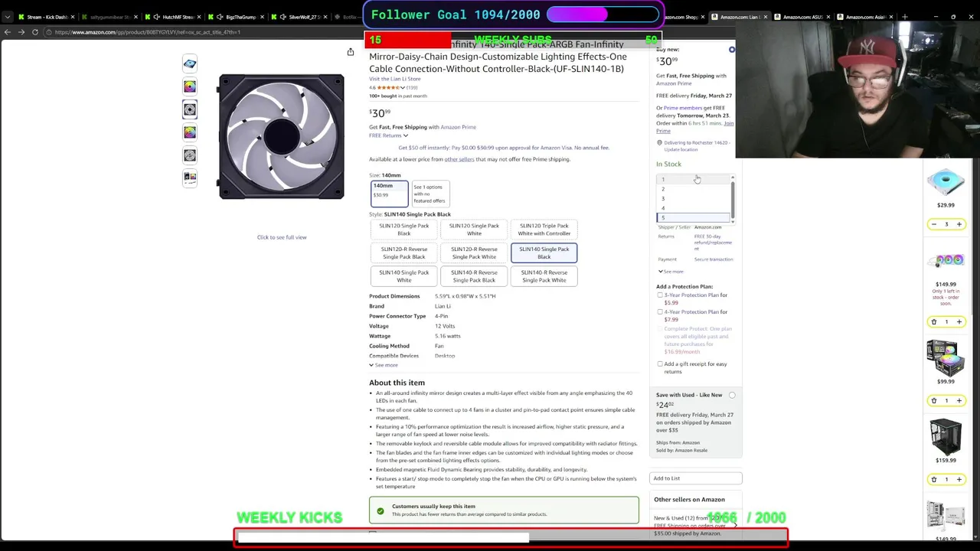This screenshot has height=551, width=980.
Task: Close the Amazon.com ASUS tab
Action: (x=830, y=17)
